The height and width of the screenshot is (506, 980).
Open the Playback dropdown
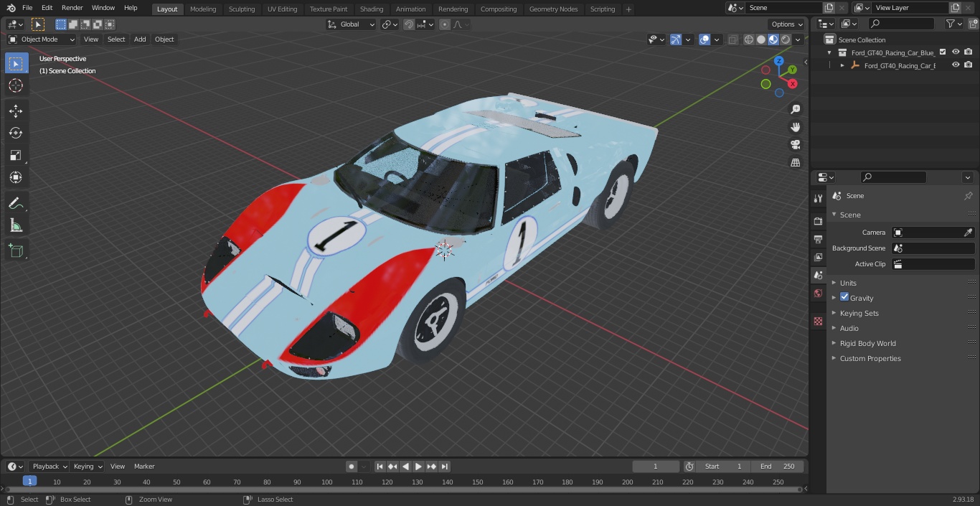[49, 467]
